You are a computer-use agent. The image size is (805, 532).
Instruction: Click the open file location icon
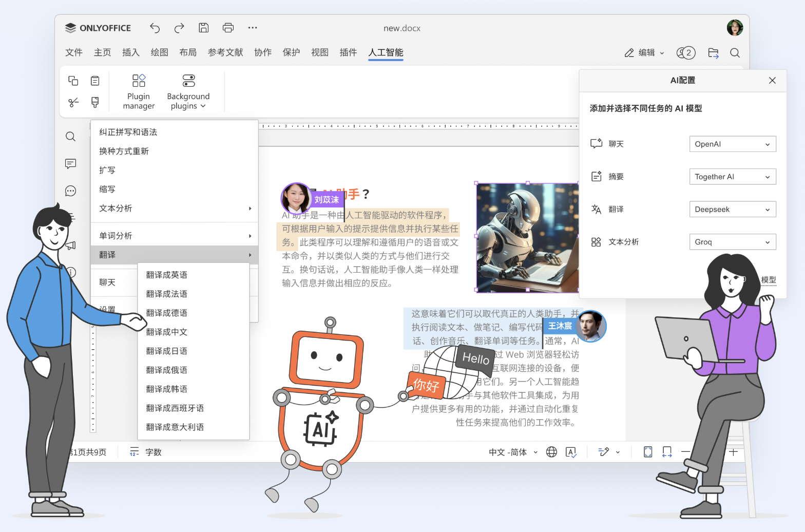coord(713,52)
